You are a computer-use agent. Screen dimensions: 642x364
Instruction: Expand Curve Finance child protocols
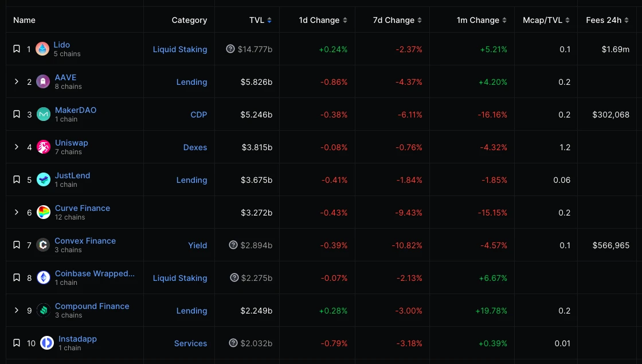pos(17,213)
